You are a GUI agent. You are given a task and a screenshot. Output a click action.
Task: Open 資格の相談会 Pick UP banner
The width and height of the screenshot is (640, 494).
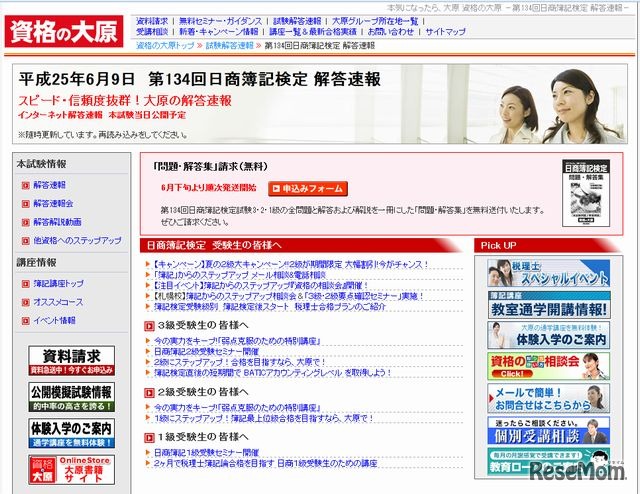[x=549, y=366]
